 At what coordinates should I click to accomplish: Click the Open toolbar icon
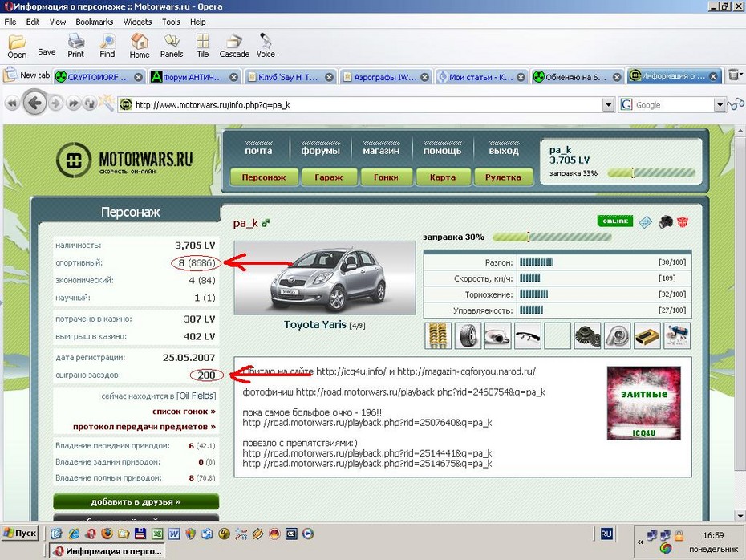click(x=17, y=47)
